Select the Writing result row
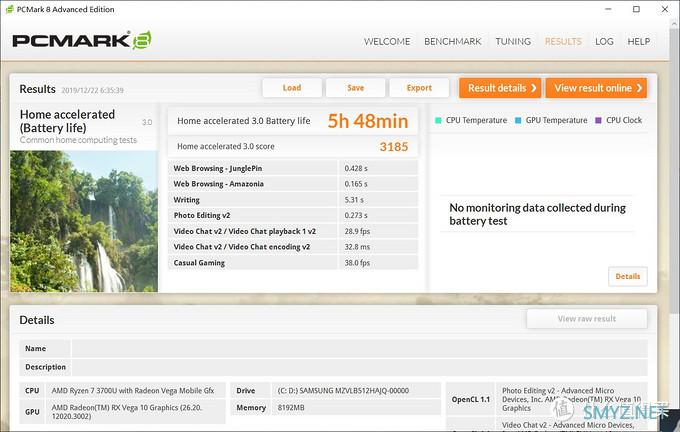This screenshot has width=680, height=432. pyautogui.click(x=293, y=200)
